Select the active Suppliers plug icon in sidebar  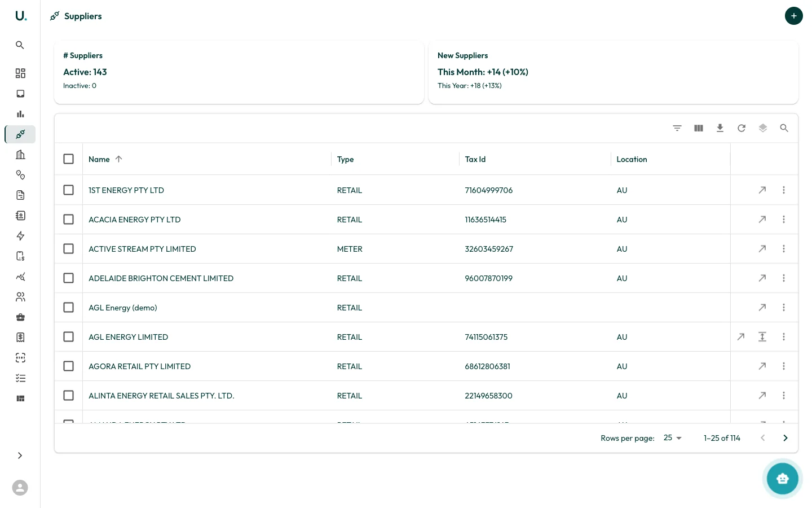click(20, 134)
